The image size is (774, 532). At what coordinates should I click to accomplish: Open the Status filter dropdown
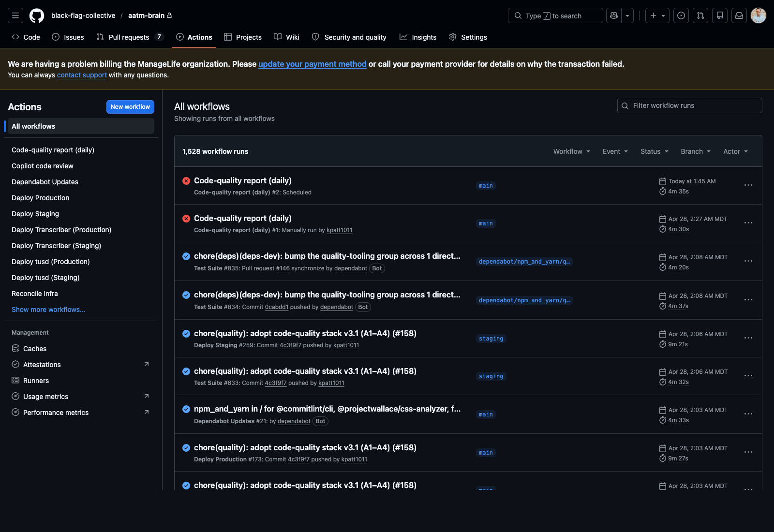[654, 151]
